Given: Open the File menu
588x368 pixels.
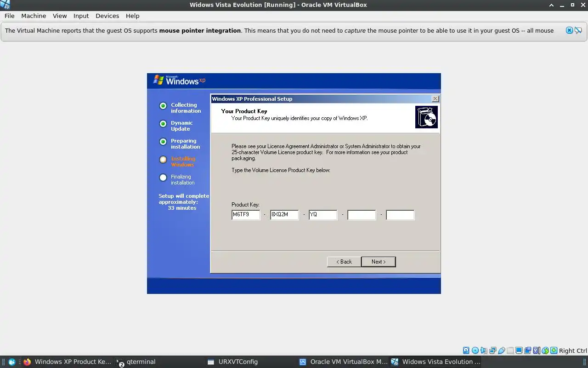Looking at the screenshot, I should click(x=10, y=16).
